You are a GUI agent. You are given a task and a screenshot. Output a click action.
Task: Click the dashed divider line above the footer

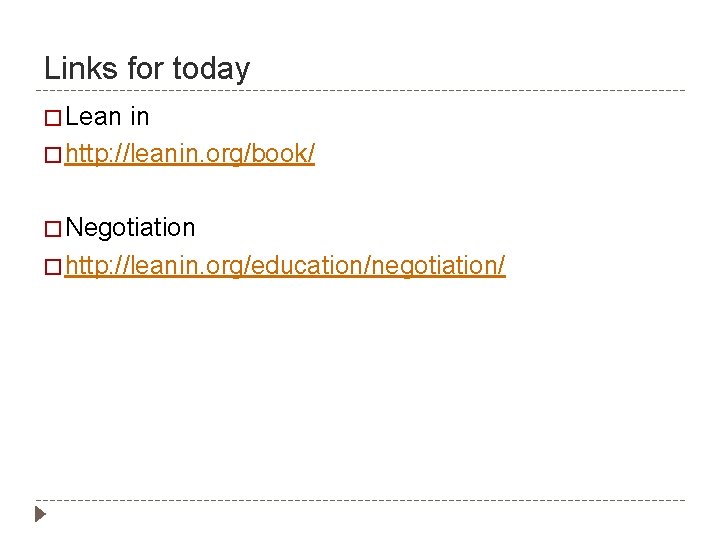[x=360, y=500]
